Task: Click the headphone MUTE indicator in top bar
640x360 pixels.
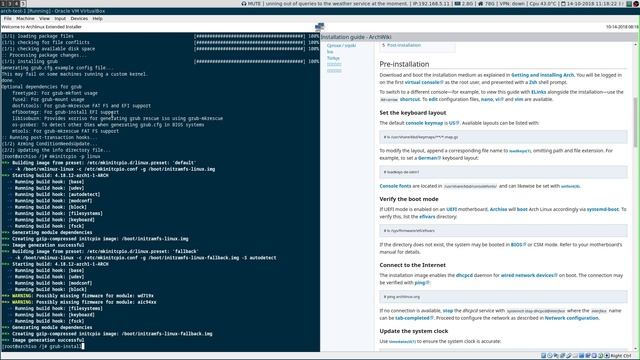Action: [x=251, y=4]
